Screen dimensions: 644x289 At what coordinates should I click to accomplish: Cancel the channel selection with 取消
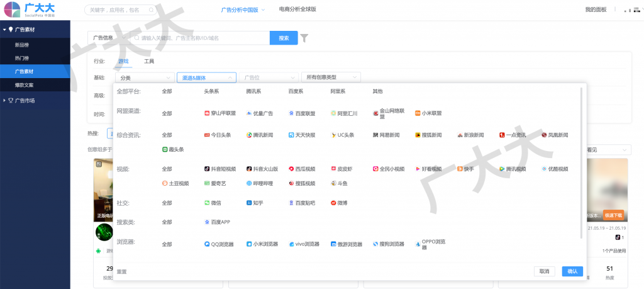click(x=545, y=271)
